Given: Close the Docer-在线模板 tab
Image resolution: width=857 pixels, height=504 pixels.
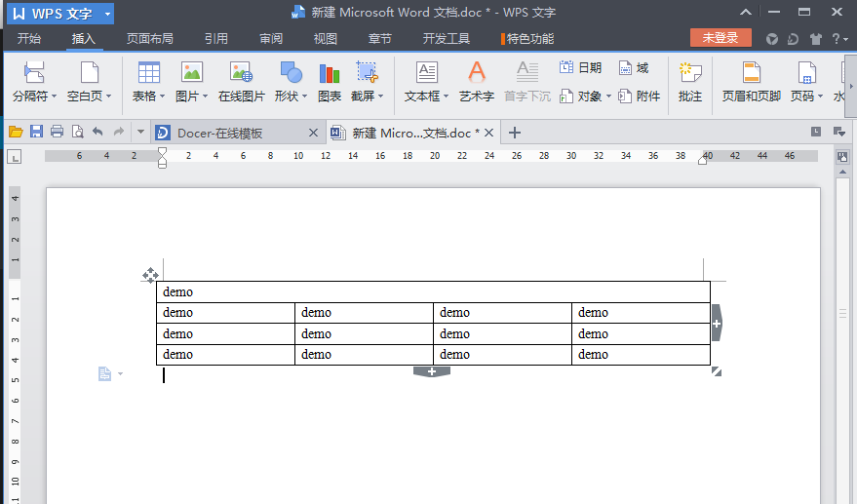Looking at the screenshot, I should (x=313, y=133).
